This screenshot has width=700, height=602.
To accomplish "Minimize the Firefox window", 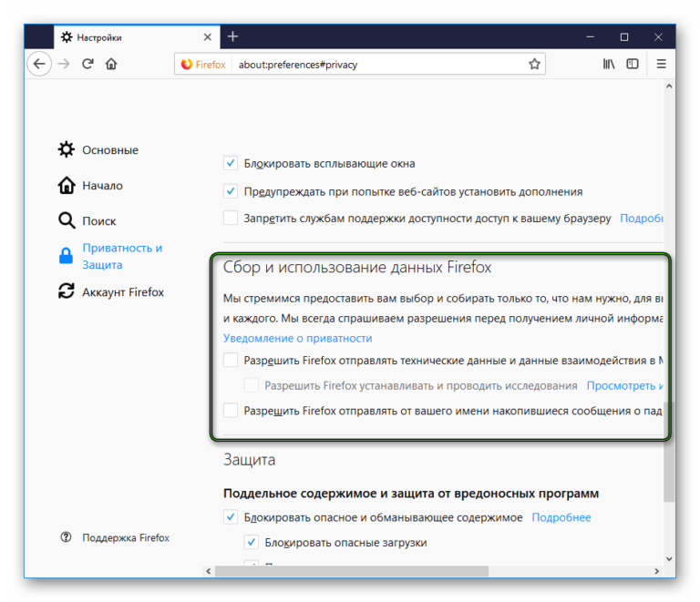I will click(x=591, y=37).
